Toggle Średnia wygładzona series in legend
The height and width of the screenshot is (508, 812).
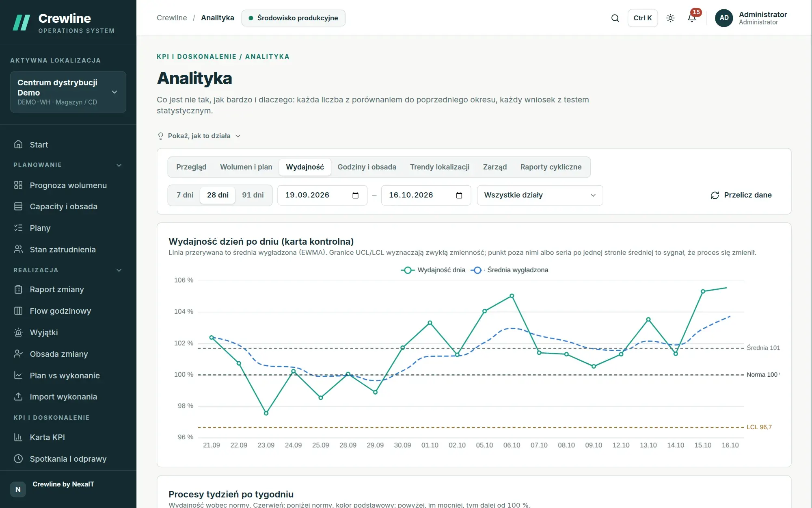tap(510, 270)
